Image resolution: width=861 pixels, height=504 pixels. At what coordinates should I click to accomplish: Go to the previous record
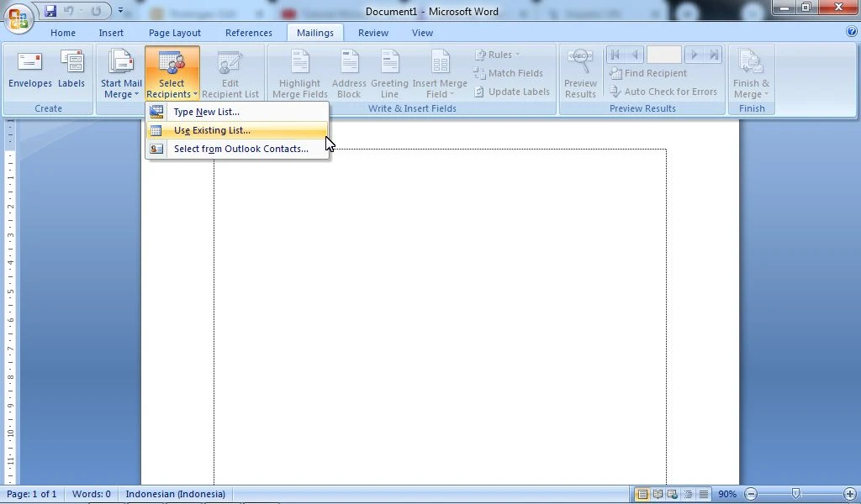tap(635, 55)
